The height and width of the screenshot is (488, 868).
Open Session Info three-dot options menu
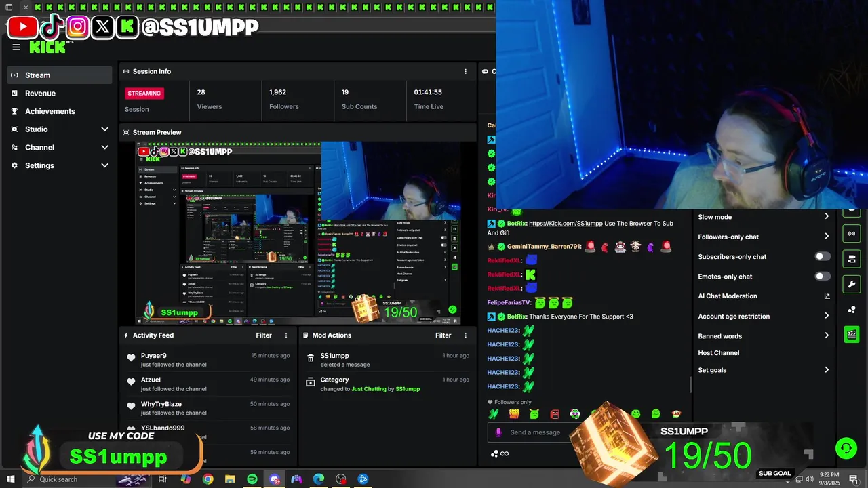pos(465,71)
